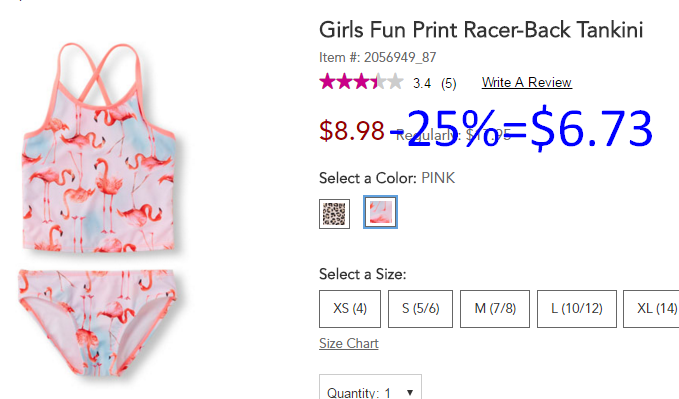Image resolution: width=679 pixels, height=399 pixels.
Task: Select the leopard print color swatch
Action: [x=334, y=214]
